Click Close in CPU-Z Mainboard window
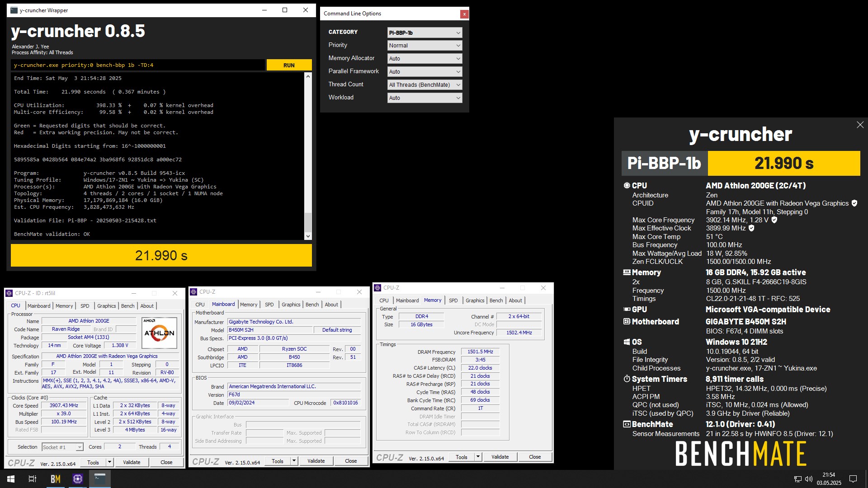 pos(351,461)
